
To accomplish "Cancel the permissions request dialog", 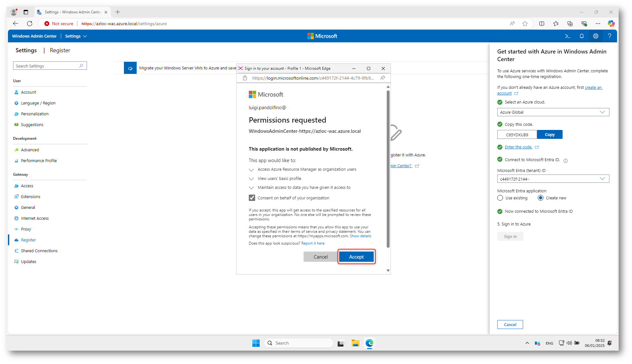I will 320,257.
